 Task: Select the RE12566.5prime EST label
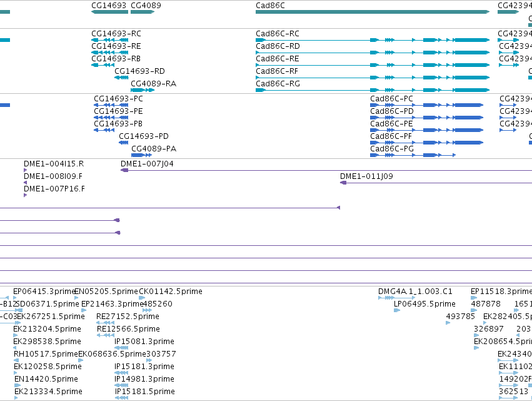click(128, 329)
